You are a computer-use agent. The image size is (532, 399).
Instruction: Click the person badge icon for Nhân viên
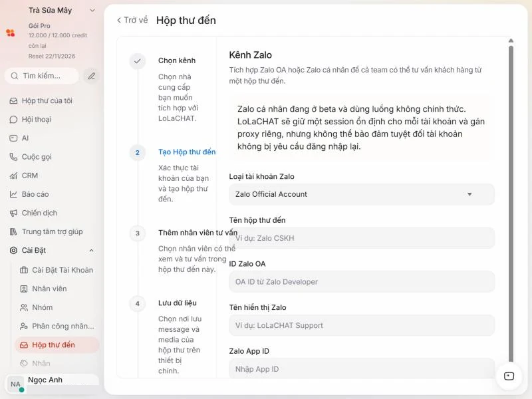coord(24,289)
